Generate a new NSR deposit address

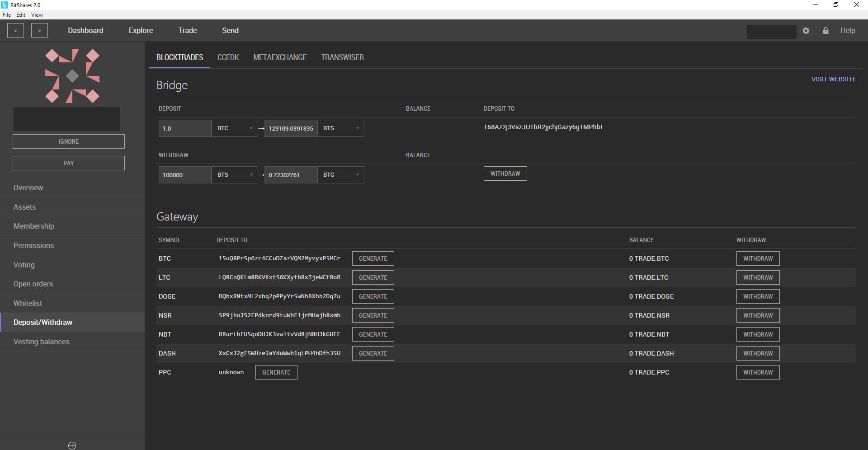tap(373, 315)
